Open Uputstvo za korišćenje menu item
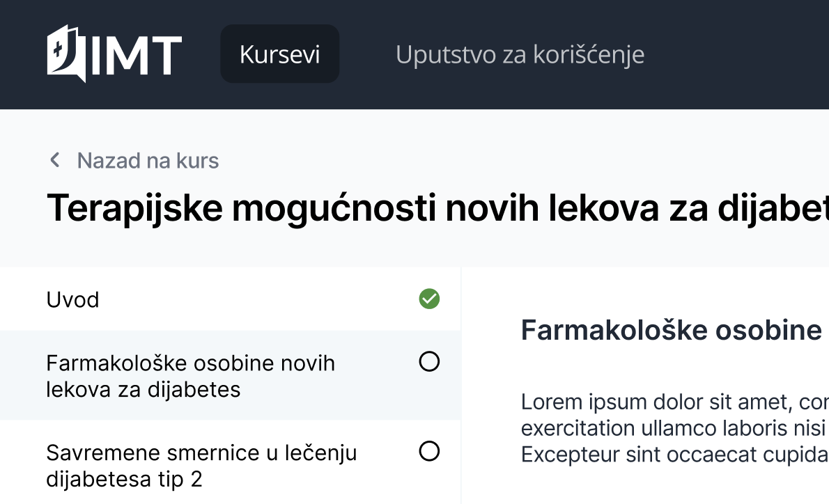This screenshot has height=504, width=829. point(520,54)
